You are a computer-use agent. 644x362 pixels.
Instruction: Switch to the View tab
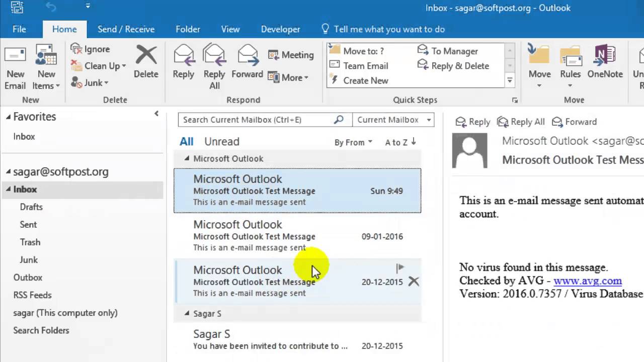[230, 29]
